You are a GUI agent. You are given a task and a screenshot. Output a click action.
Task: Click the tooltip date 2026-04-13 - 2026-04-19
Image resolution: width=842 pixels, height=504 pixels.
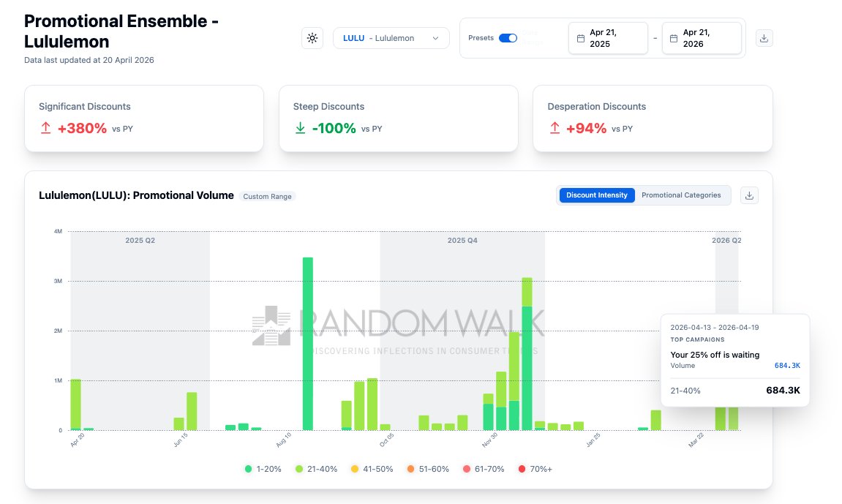(x=714, y=328)
